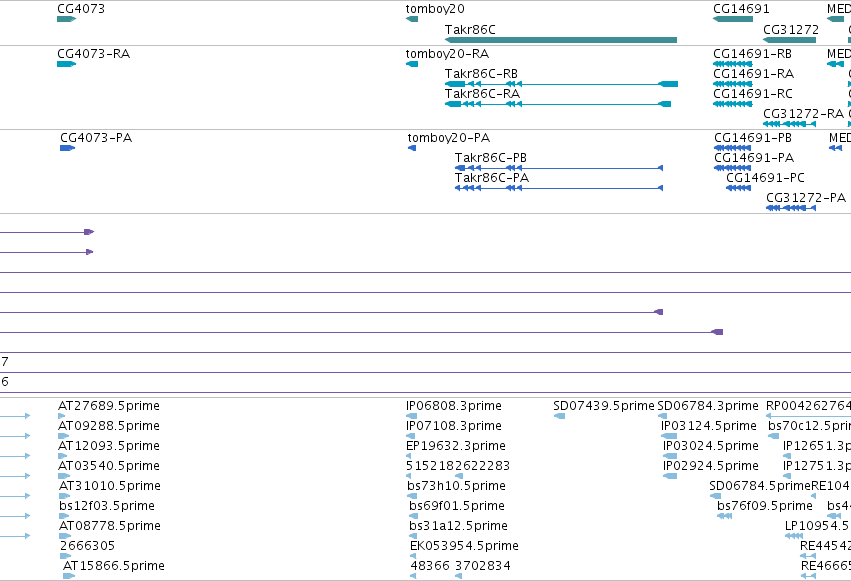Click the CG14691-PB protein glyph

[733, 148]
